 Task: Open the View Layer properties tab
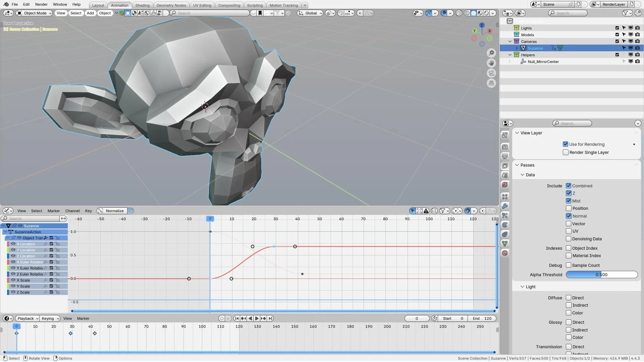(x=505, y=166)
